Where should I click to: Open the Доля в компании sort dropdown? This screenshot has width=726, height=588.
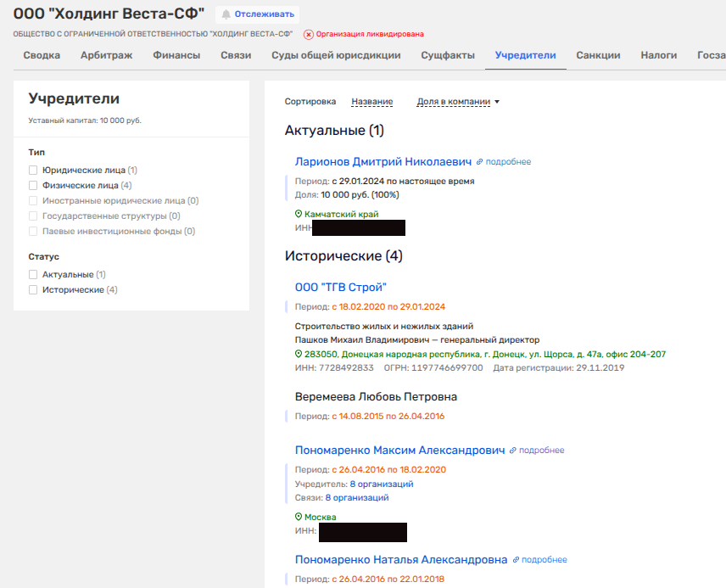(x=458, y=102)
